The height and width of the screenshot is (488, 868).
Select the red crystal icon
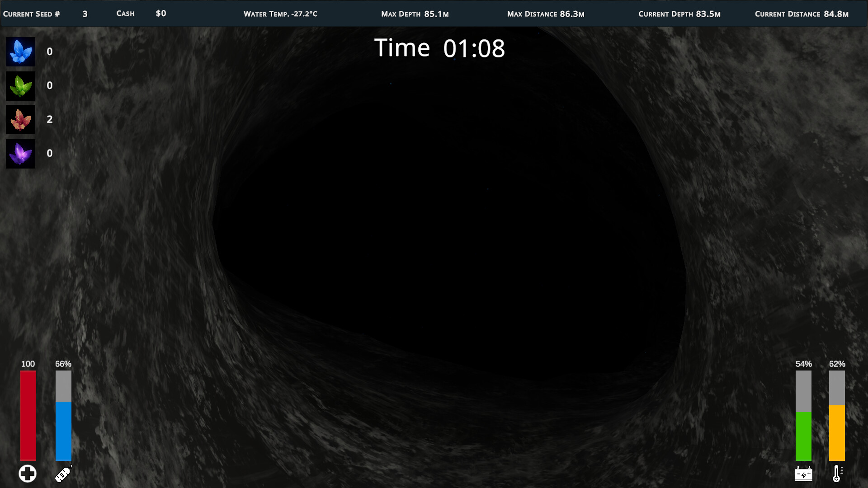20,120
